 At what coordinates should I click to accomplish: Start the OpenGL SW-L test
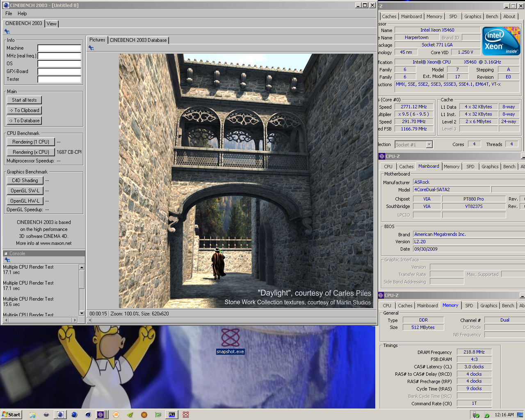tap(25, 191)
